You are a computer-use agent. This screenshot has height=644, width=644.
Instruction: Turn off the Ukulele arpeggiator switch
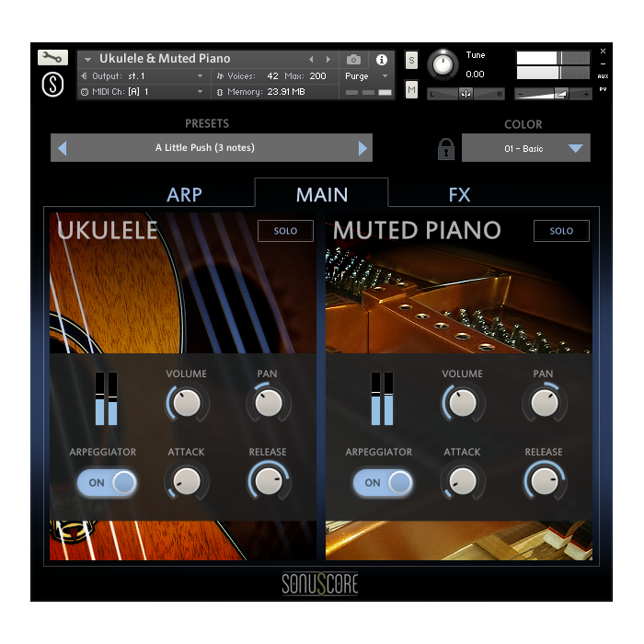(107, 482)
